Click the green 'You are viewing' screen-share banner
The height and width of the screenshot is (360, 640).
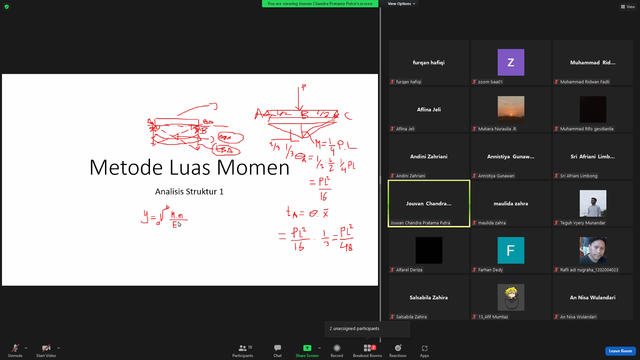(320, 4)
